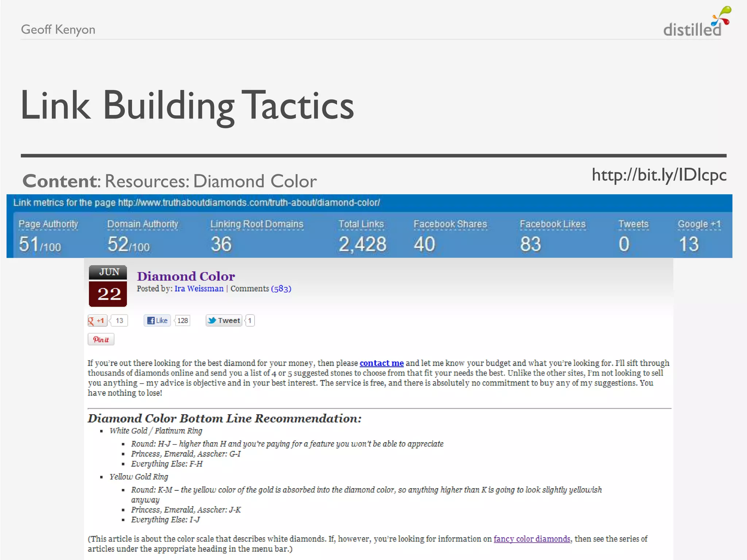747x560 pixels.
Task: Open author Ira Weissman link
Action: point(199,289)
